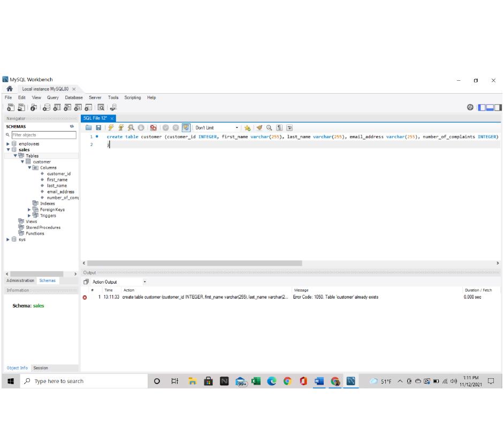Toggle bottom output panel visibility
Screen dimensions: 504x428
click(x=490, y=108)
